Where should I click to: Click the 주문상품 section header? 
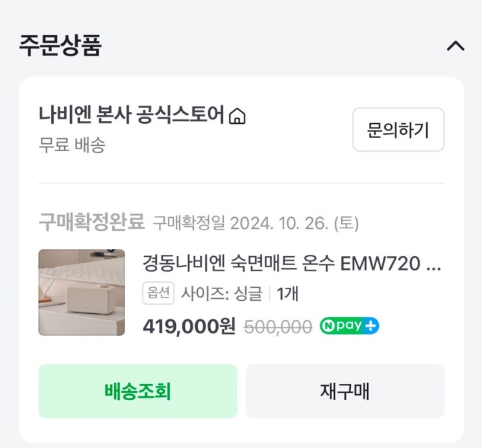click(x=60, y=46)
